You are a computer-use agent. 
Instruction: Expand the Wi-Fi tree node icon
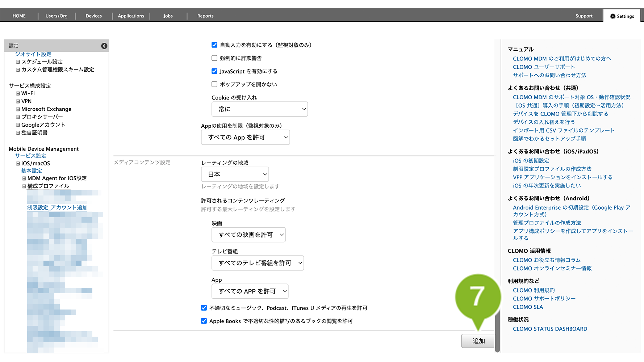coord(18,94)
